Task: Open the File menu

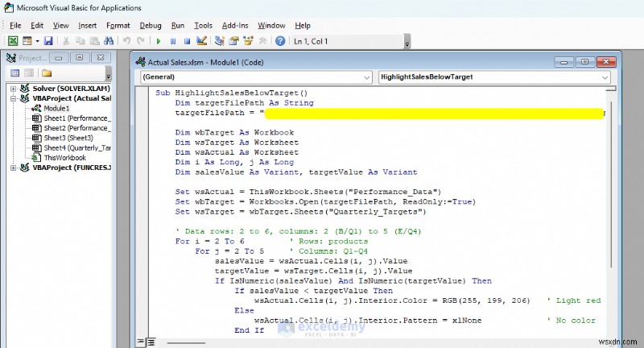Action: 15,26
